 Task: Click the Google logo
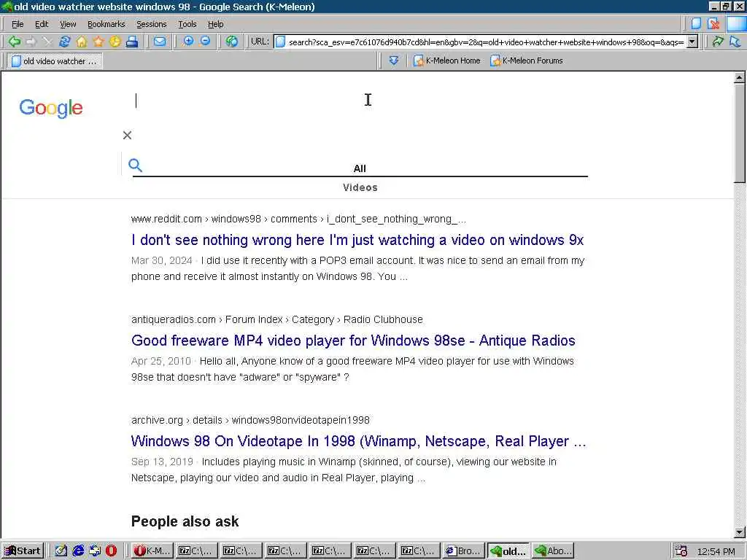pyautogui.click(x=51, y=108)
